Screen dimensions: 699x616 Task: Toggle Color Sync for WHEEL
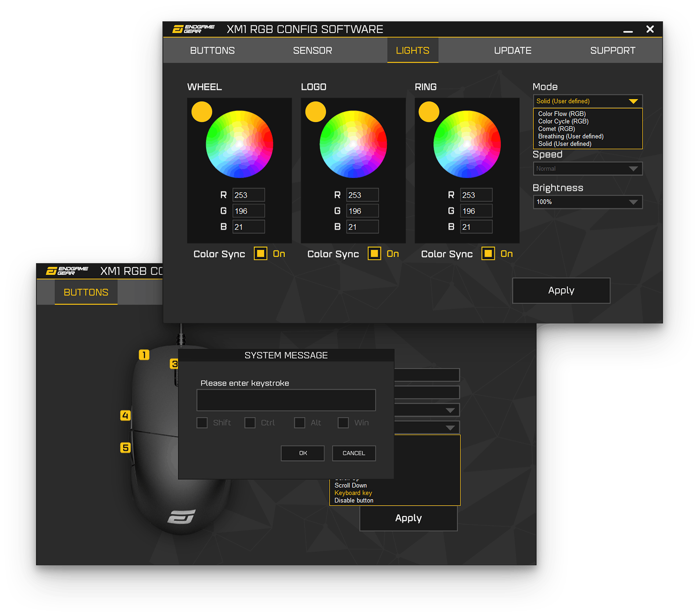pyautogui.click(x=260, y=254)
